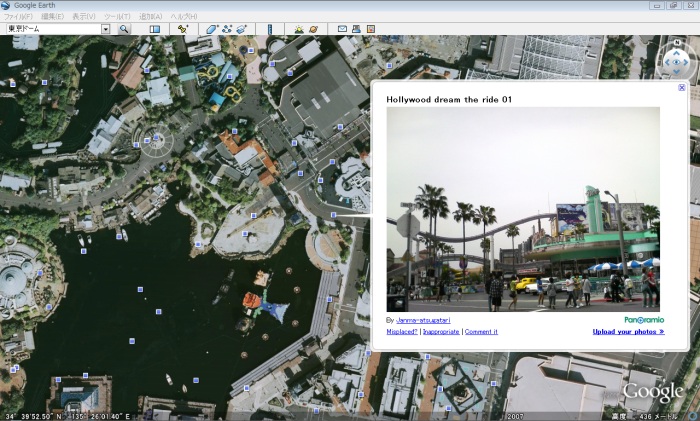Click the 東京ドーム search input field
The height and width of the screenshot is (421, 700).
pos(54,29)
